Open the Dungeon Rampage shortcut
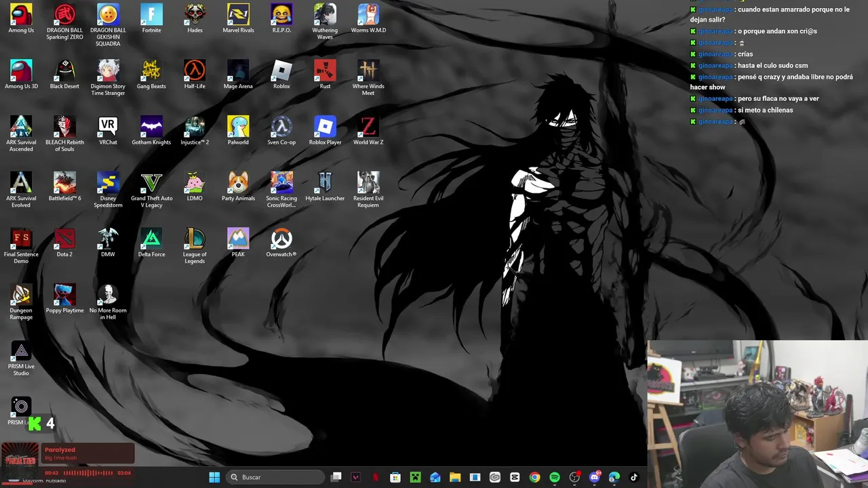The image size is (868, 488). coord(21,303)
